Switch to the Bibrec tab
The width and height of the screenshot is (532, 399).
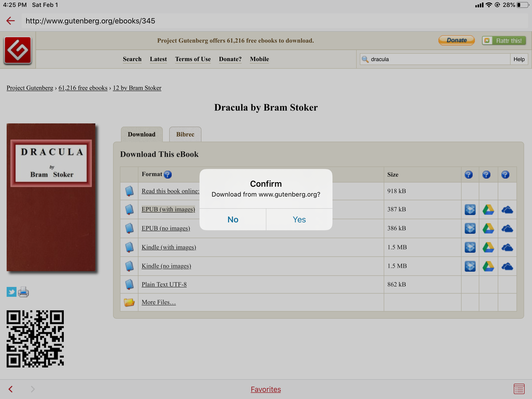pos(185,134)
